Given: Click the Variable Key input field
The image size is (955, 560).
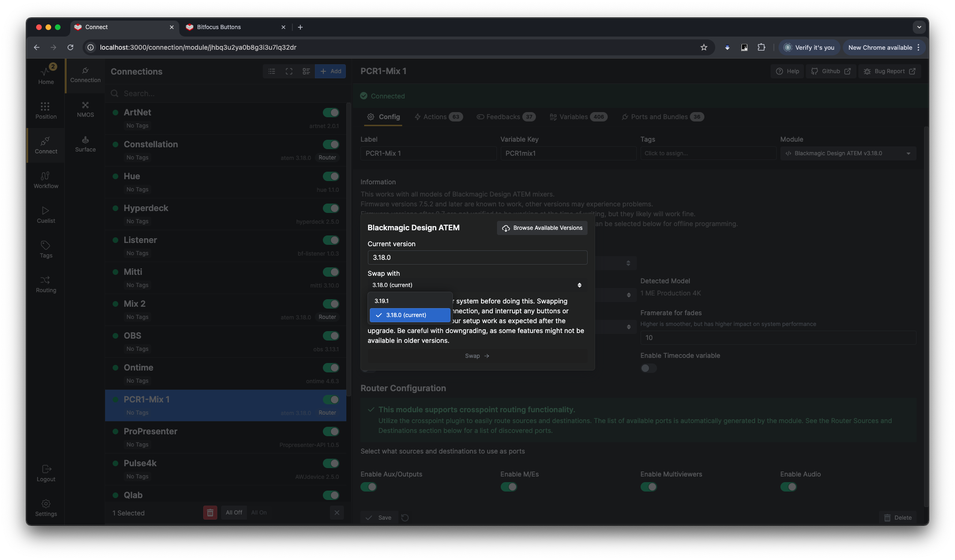Looking at the screenshot, I should pyautogui.click(x=568, y=153).
